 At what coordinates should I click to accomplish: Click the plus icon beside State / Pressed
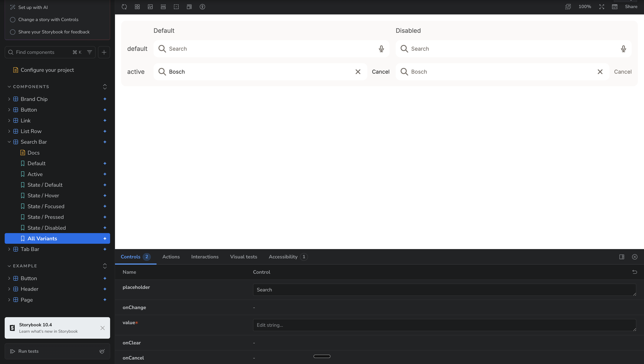coord(105,217)
